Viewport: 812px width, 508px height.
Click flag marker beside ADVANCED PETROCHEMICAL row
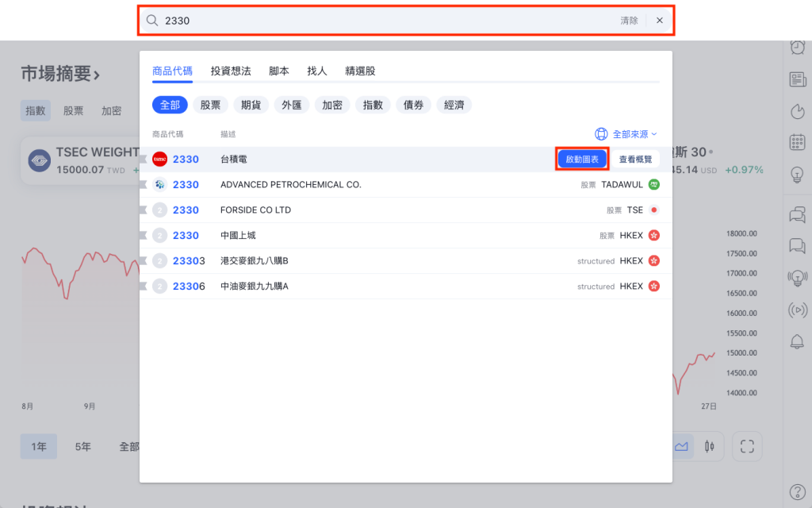pos(144,184)
